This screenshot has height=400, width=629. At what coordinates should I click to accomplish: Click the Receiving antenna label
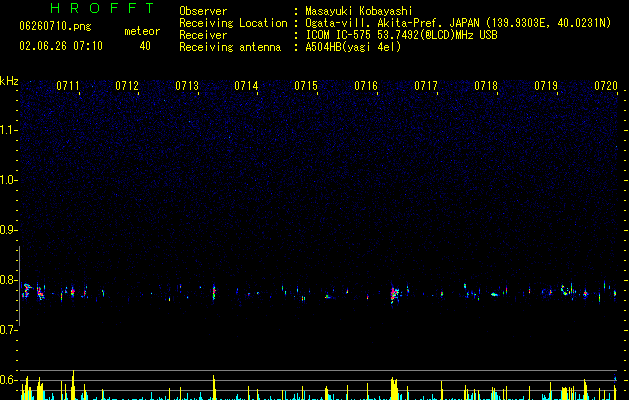230,47
